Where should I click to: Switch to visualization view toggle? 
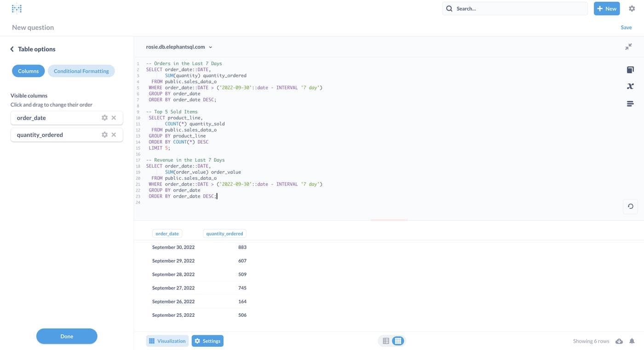pyautogui.click(x=398, y=341)
